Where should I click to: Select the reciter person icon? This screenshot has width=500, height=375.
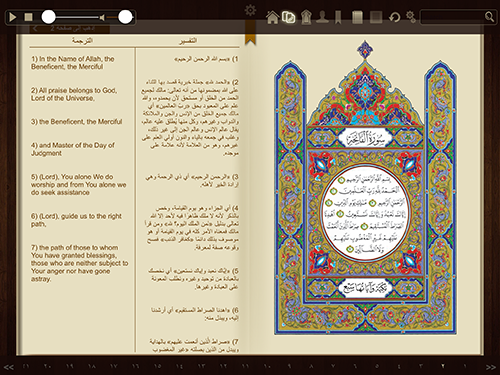pos(322,17)
